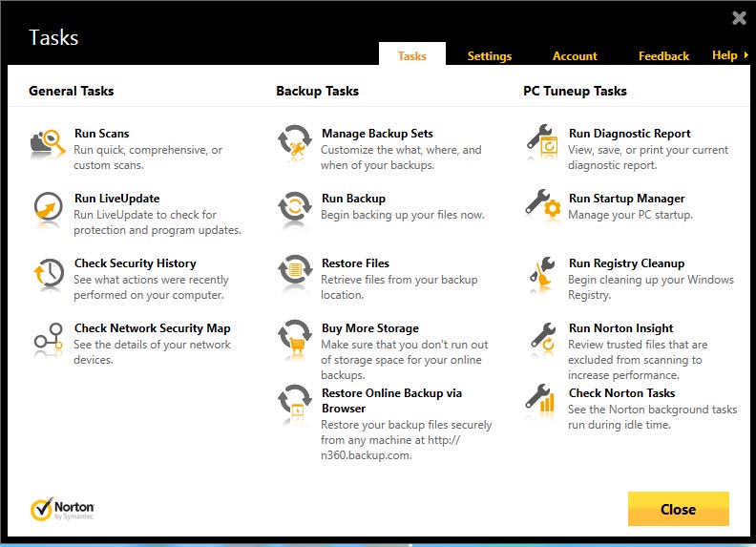
Task: Click the Run Backup link
Action: click(353, 199)
